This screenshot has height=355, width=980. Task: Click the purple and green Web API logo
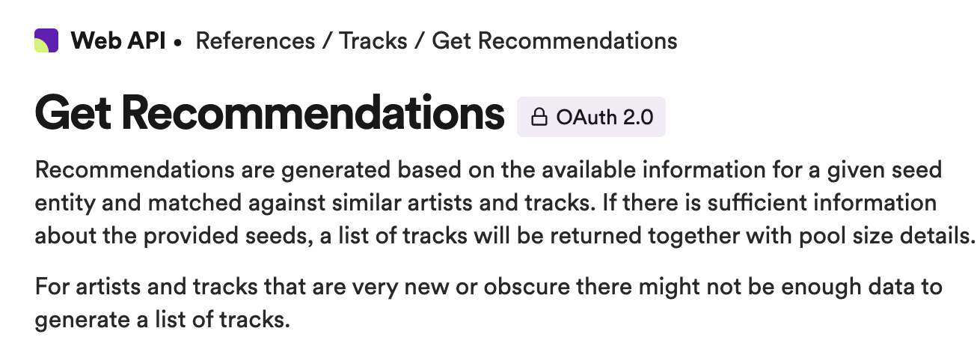click(46, 40)
